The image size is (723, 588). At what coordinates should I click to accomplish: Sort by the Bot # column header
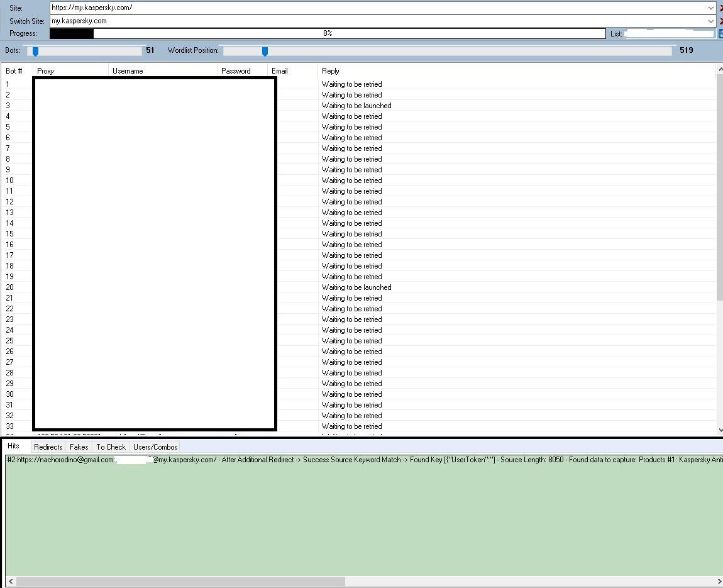tap(14, 71)
